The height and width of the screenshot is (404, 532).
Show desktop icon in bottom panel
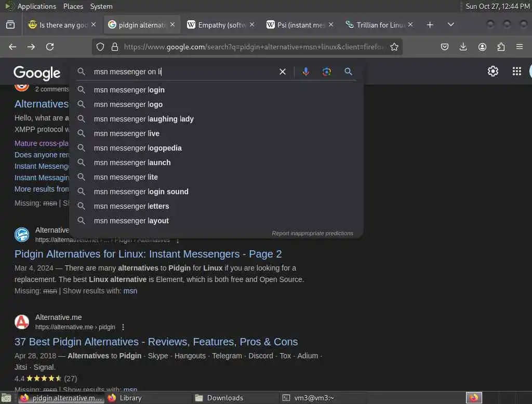click(x=6, y=398)
